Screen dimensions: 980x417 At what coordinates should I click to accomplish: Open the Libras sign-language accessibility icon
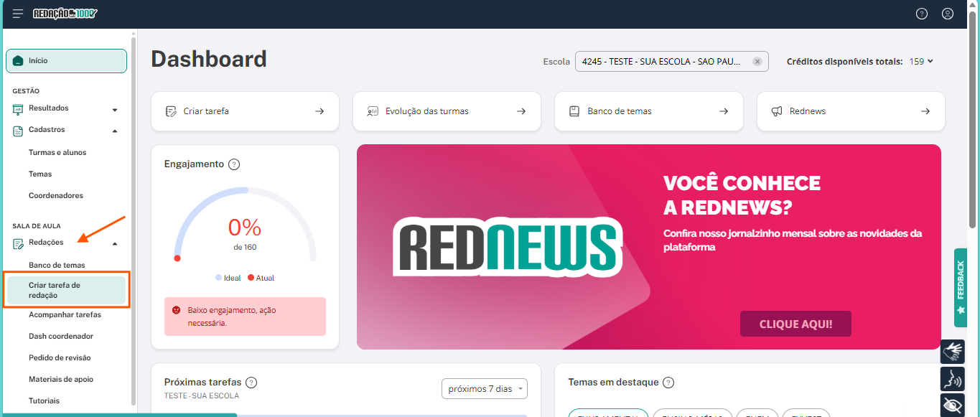953,352
